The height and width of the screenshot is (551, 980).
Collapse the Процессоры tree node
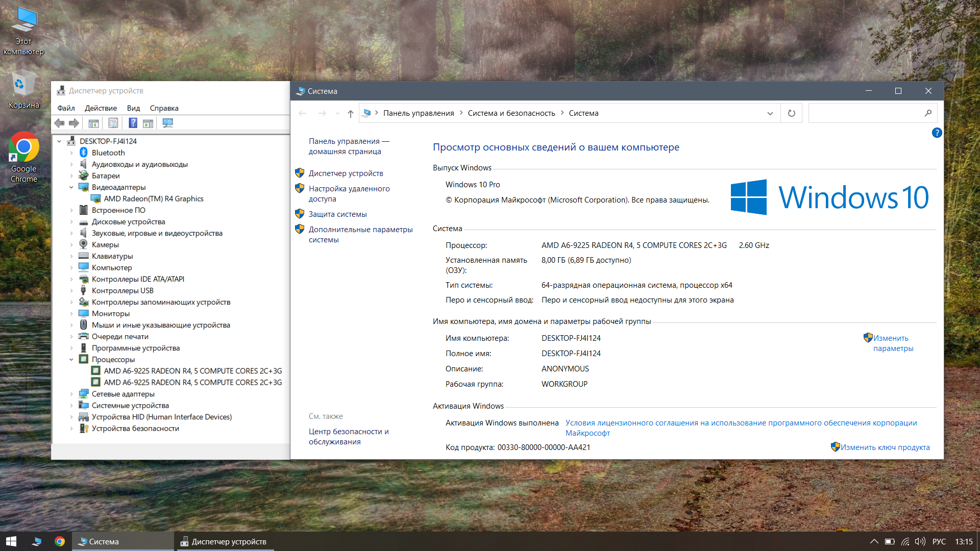tap(71, 360)
